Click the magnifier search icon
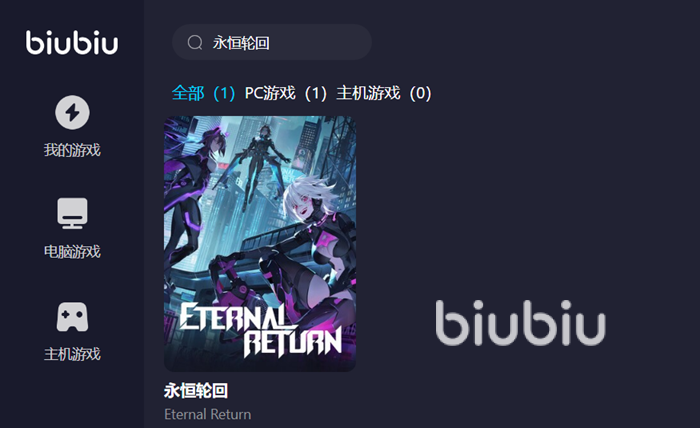The image size is (700, 428). point(195,43)
